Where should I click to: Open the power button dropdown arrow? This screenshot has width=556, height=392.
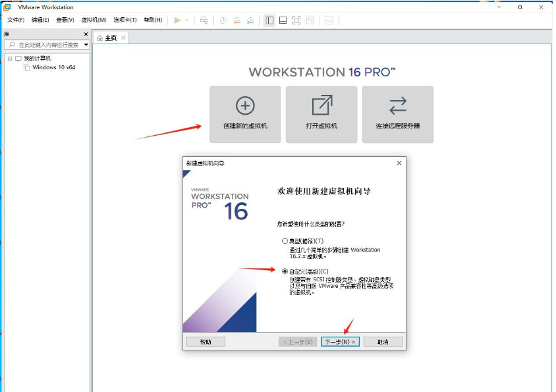click(186, 19)
